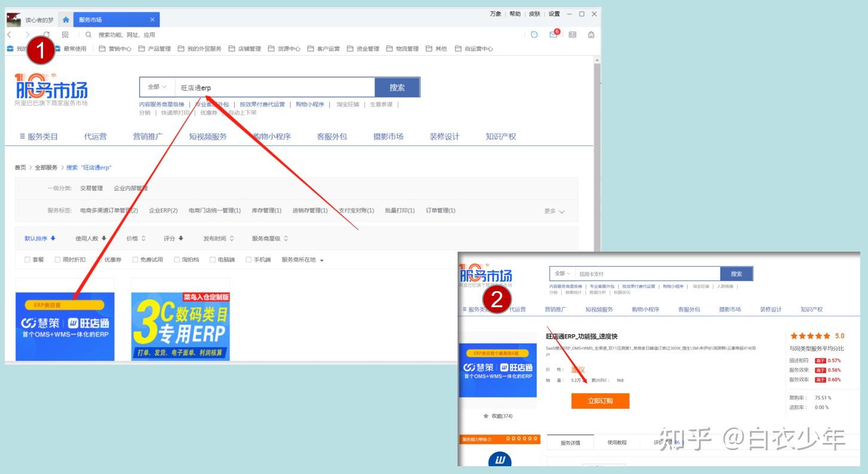Screen dimensions: 868x474
Task: Click the orange 立即订购 button
Action: 600,400
